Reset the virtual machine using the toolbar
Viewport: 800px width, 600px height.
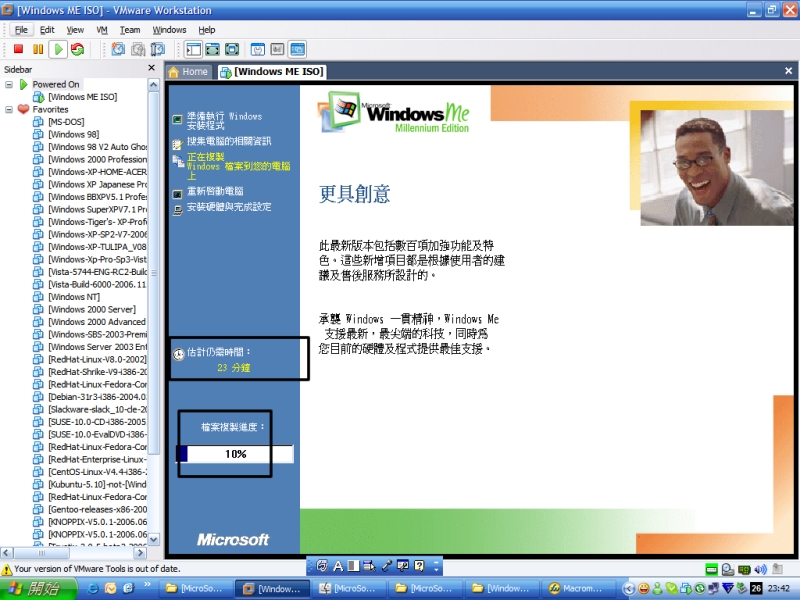pos(78,49)
